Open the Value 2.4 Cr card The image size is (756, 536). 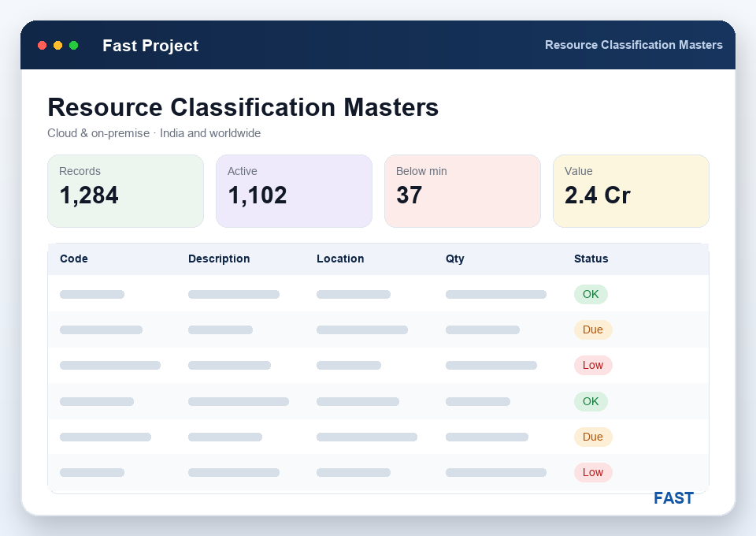pos(631,191)
